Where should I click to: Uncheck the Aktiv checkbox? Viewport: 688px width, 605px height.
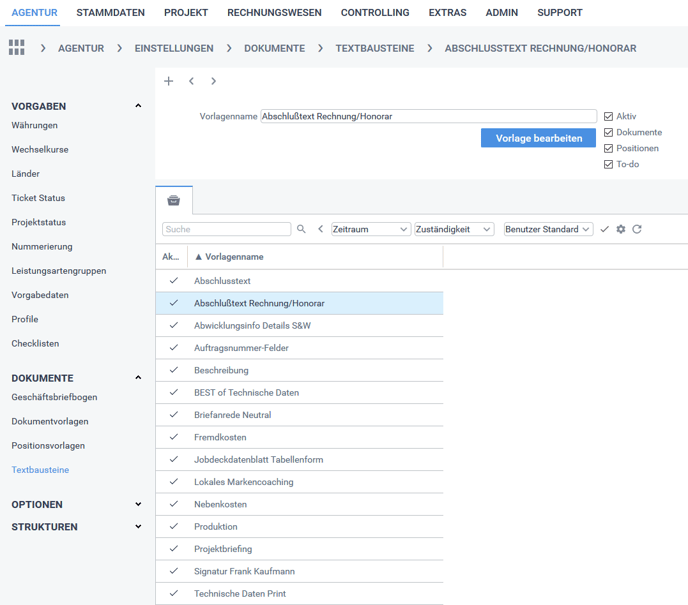pyautogui.click(x=608, y=117)
